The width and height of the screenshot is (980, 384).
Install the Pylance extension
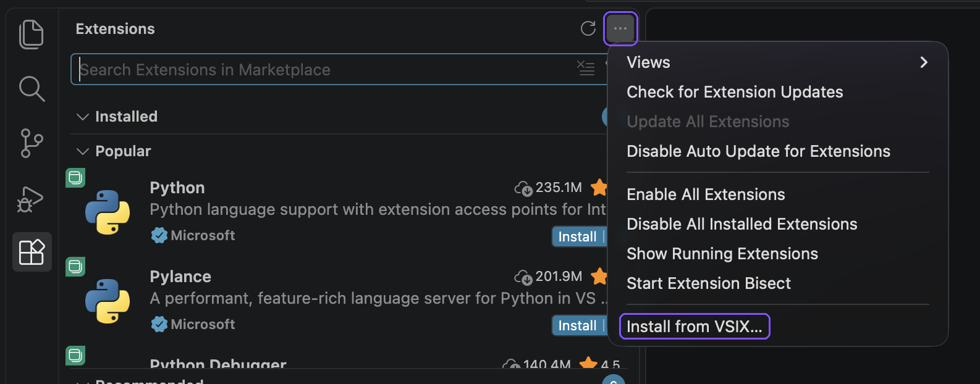(577, 325)
